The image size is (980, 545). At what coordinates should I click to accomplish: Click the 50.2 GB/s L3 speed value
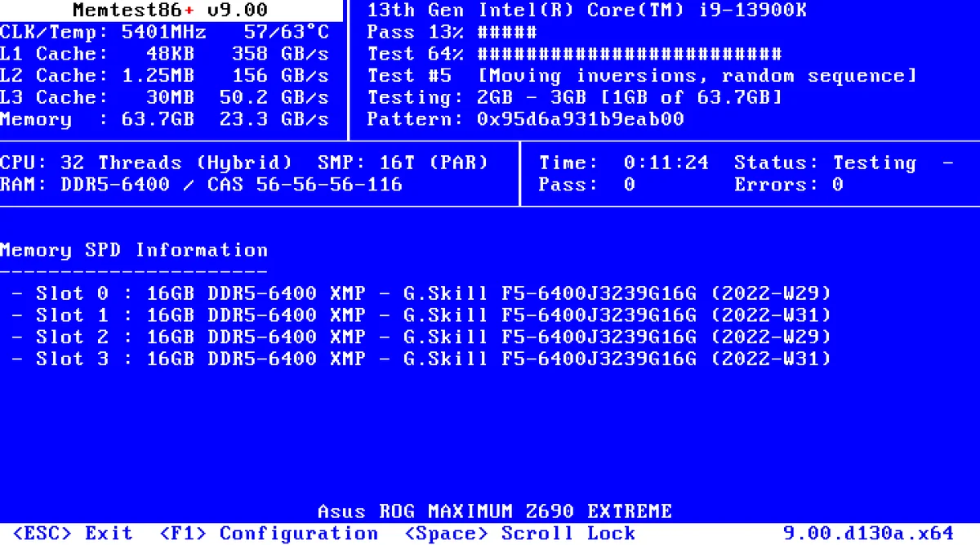[x=274, y=97]
